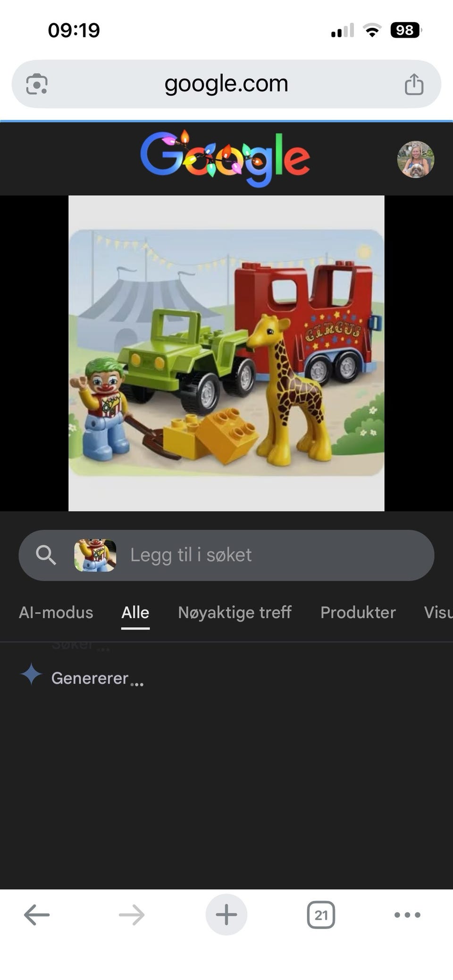Screen dimensions: 453x980
Task: Select the Alle tab
Action: coord(135,612)
